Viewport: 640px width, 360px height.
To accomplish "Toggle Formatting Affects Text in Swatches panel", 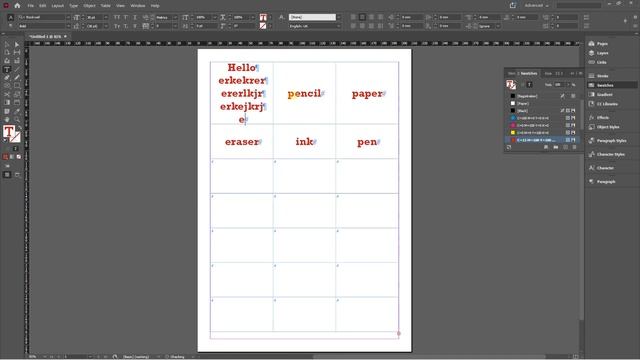I will (529, 85).
